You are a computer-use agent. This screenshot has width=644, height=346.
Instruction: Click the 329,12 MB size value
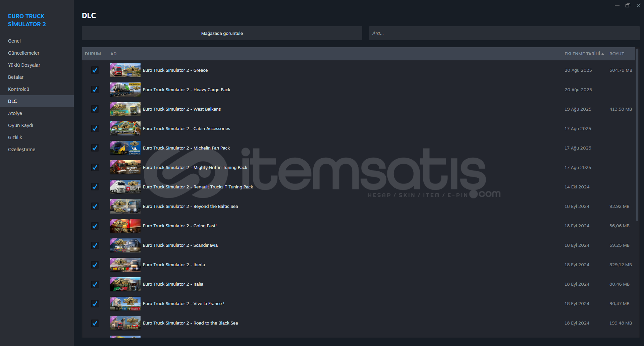coord(621,265)
